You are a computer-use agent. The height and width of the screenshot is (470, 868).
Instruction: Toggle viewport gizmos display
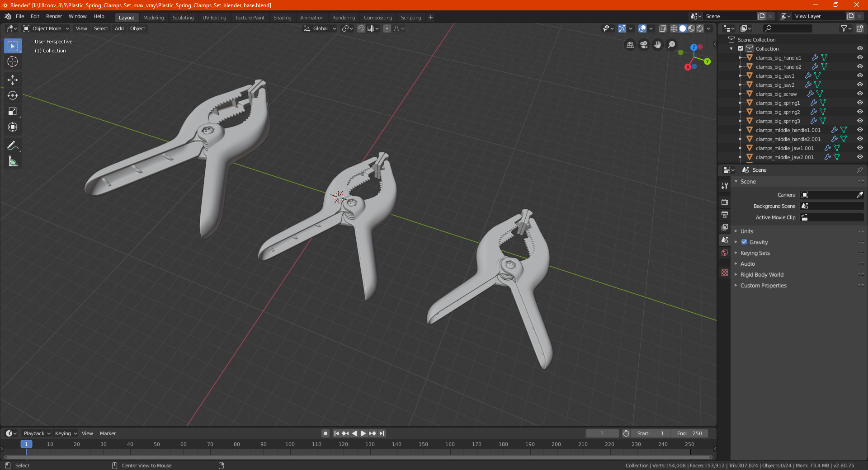click(x=622, y=28)
